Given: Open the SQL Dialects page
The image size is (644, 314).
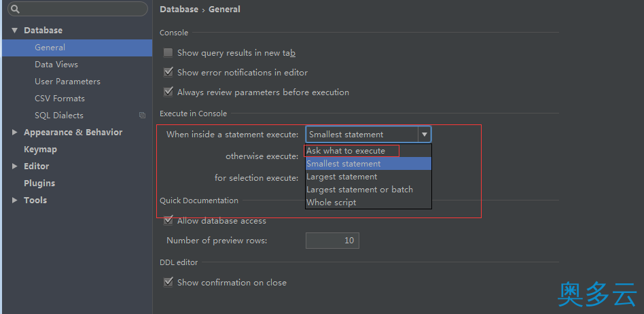Looking at the screenshot, I should click(59, 116).
